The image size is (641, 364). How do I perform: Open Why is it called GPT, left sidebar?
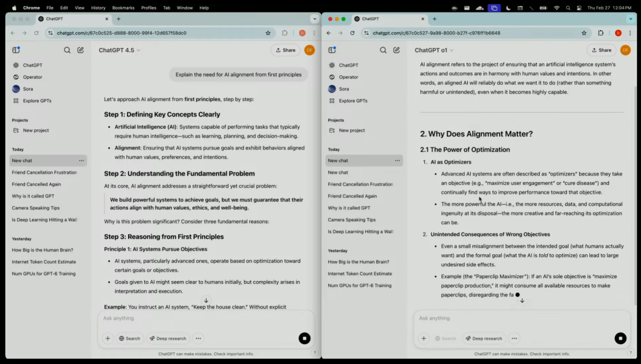(x=33, y=196)
